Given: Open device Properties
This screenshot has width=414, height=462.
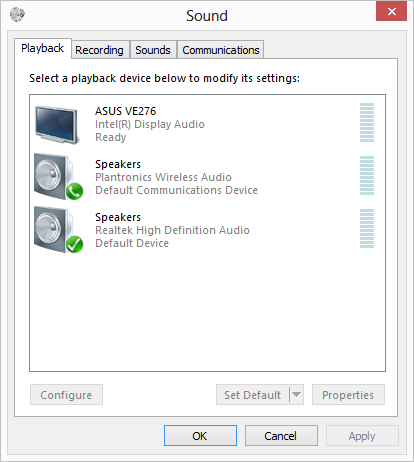Looking at the screenshot, I should click(348, 395).
